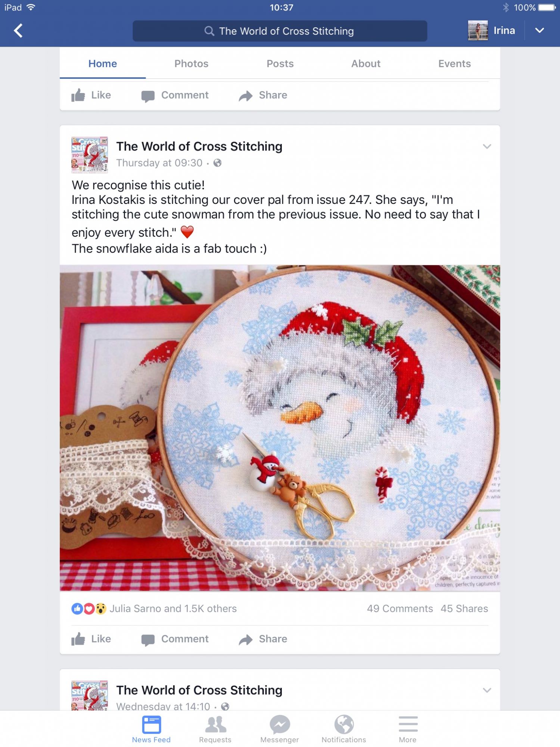Switch to the Photos tab

pyautogui.click(x=191, y=63)
